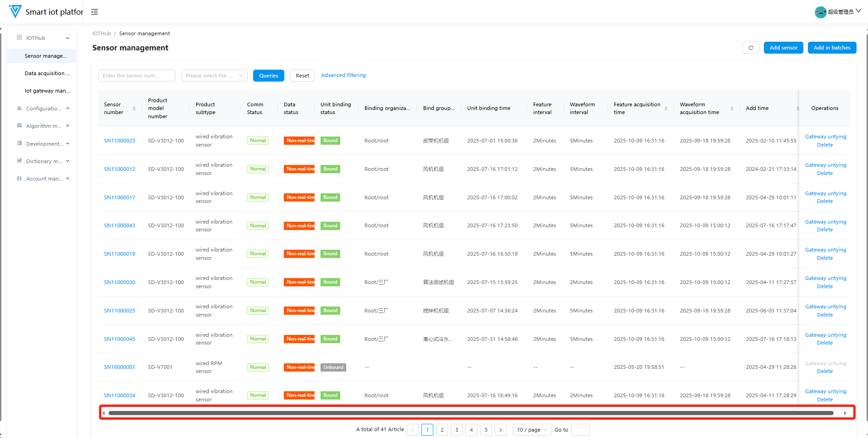
Task: Click the horizontal scrollbar left arrow
Action: coord(104,413)
